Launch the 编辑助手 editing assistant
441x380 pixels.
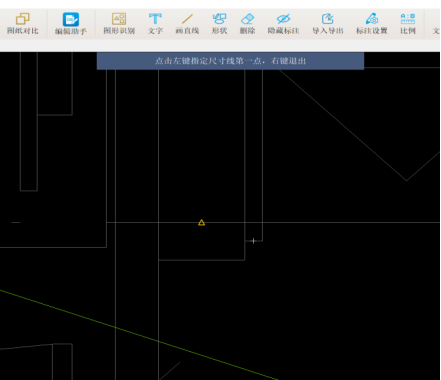coord(71,24)
